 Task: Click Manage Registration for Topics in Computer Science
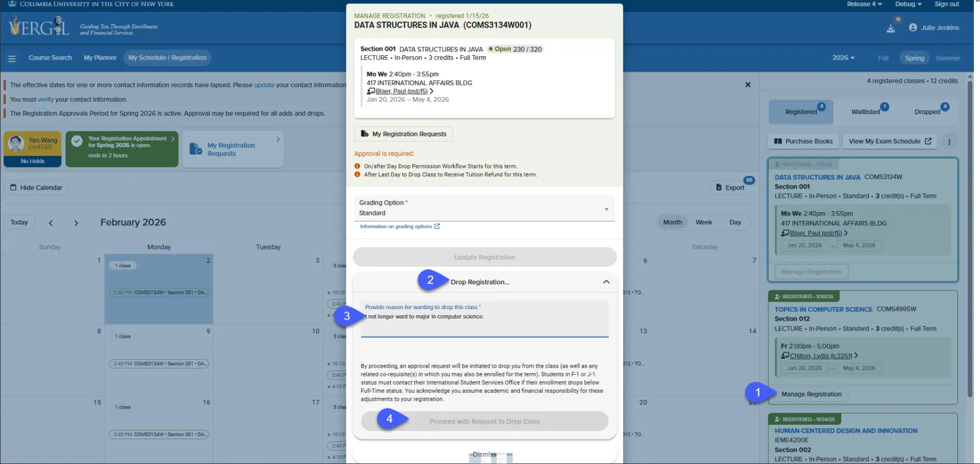811,395
